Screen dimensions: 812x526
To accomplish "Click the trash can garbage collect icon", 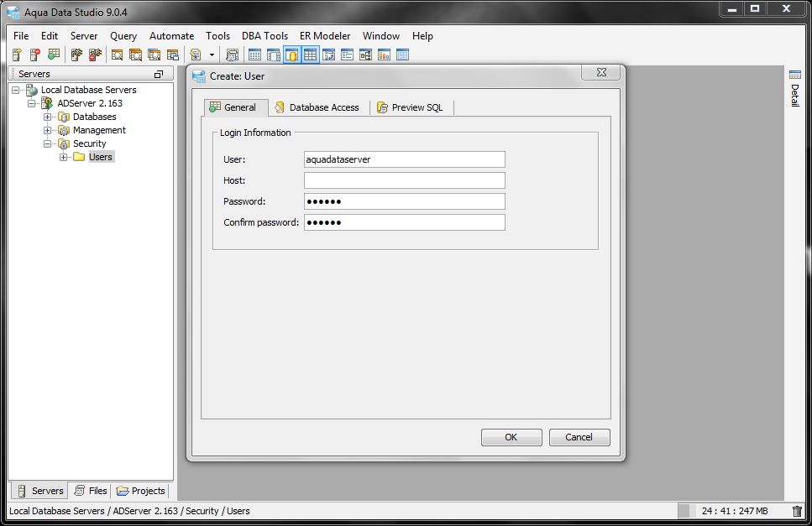I will pos(798,511).
